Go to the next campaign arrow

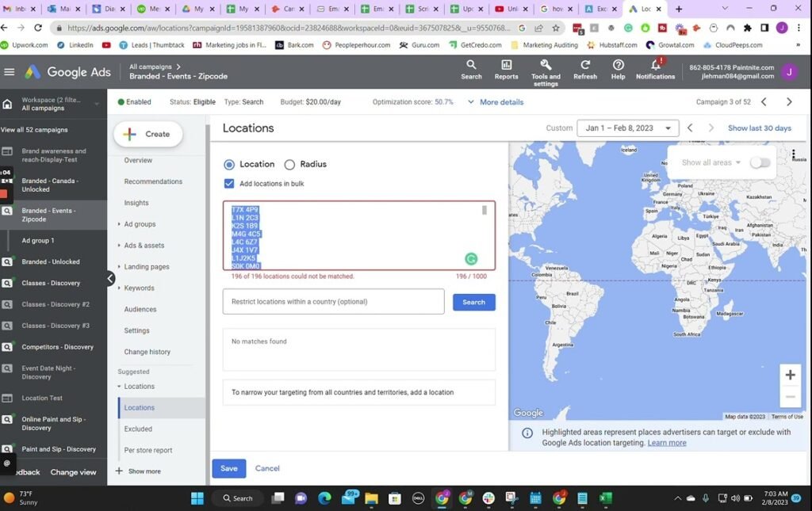(789, 102)
